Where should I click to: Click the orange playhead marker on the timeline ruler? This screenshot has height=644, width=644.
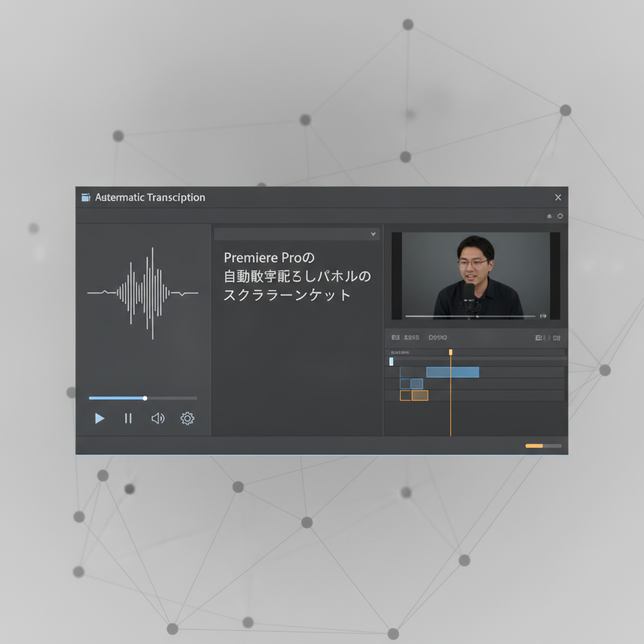450,352
